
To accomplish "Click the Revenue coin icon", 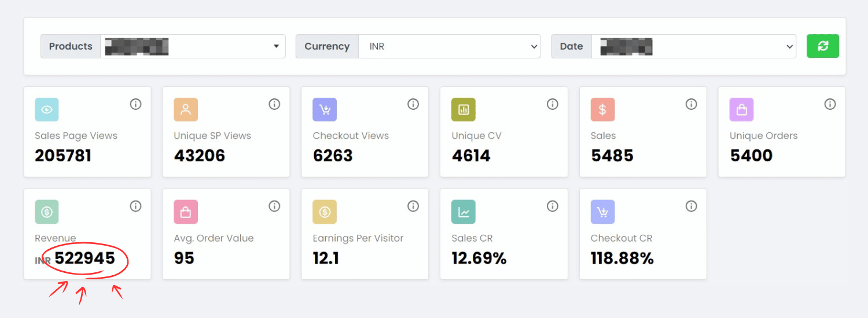I will tap(47, 212).
